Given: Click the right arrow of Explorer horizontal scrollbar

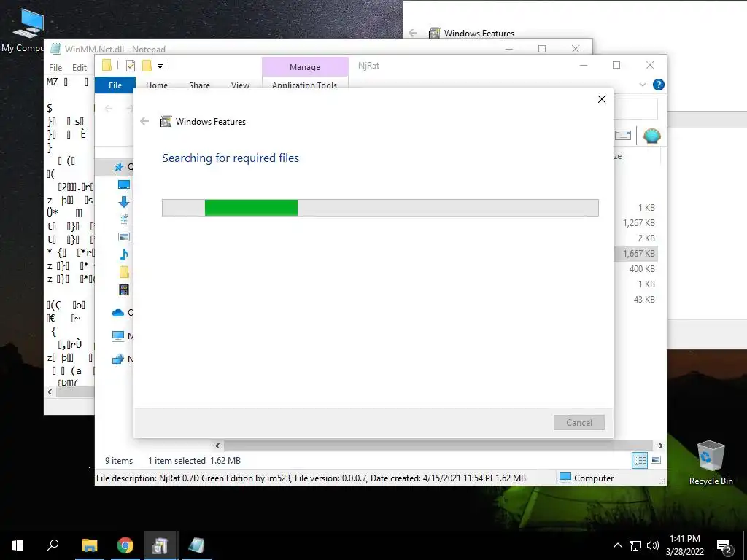Looking at the screenshot, I should [660, 446].
